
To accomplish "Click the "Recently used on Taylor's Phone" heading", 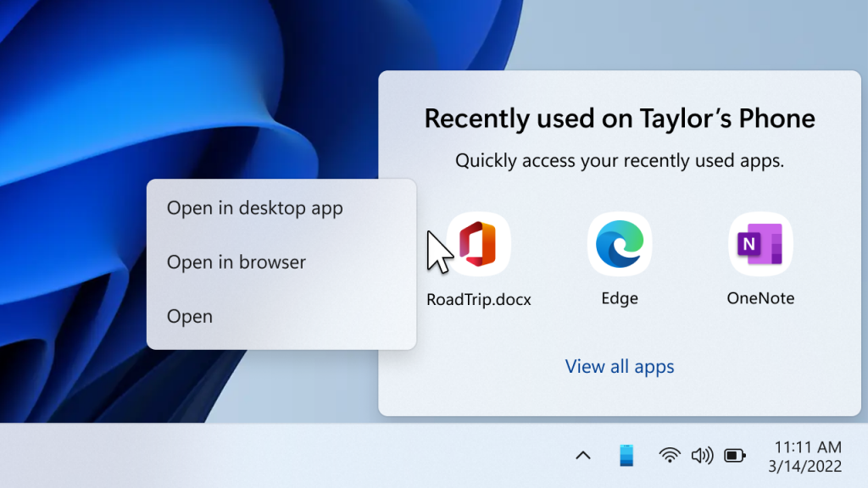I will point(620,119).
